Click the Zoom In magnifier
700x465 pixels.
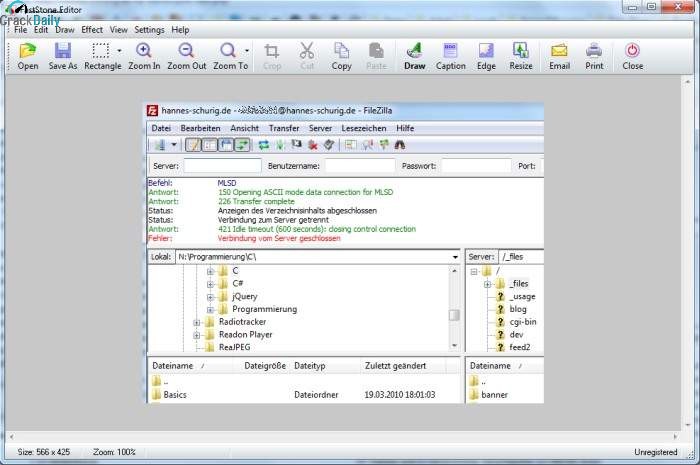[x=144, y=56]
